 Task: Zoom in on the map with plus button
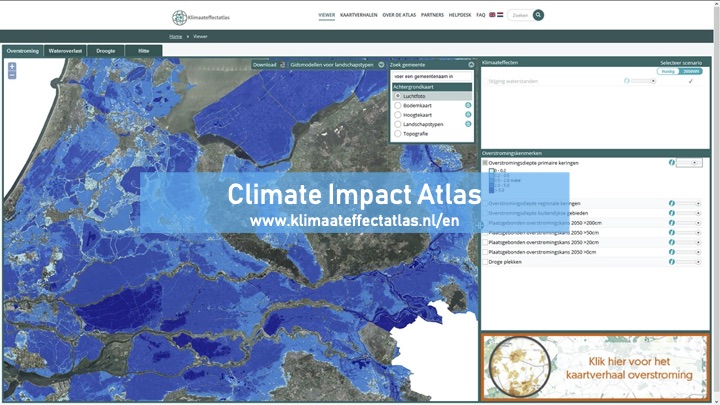click(12, 67)
